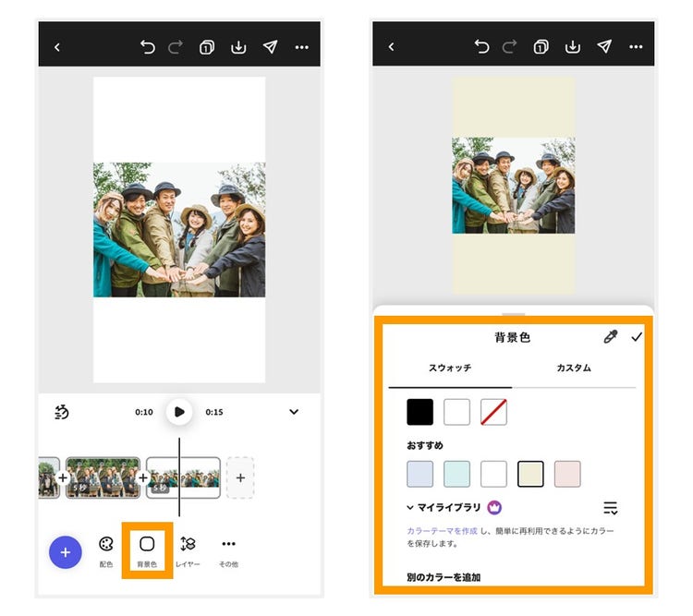Tap the premium crown badge
Screen dimensions: 693x616
494,507
